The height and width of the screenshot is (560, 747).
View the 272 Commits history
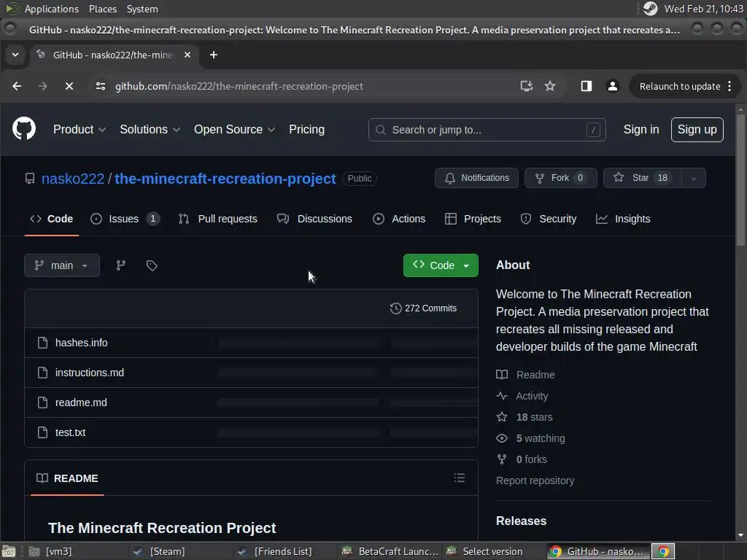tap(423, 308)
